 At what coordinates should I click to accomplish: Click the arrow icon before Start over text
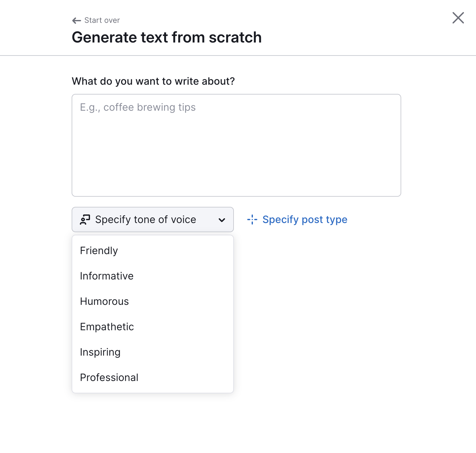pyautogui.click(x=76, y=20)
